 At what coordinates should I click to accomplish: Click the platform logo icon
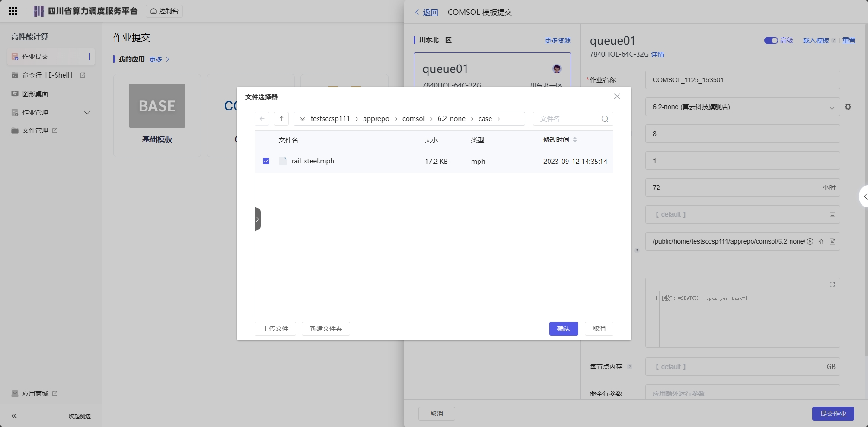click(x=39, y=11)
